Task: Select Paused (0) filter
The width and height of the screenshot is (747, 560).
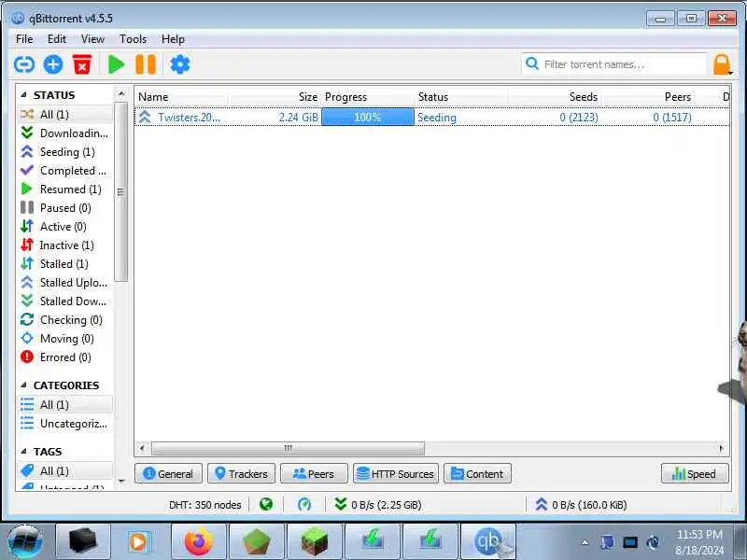Action: (x=65, y=207)
